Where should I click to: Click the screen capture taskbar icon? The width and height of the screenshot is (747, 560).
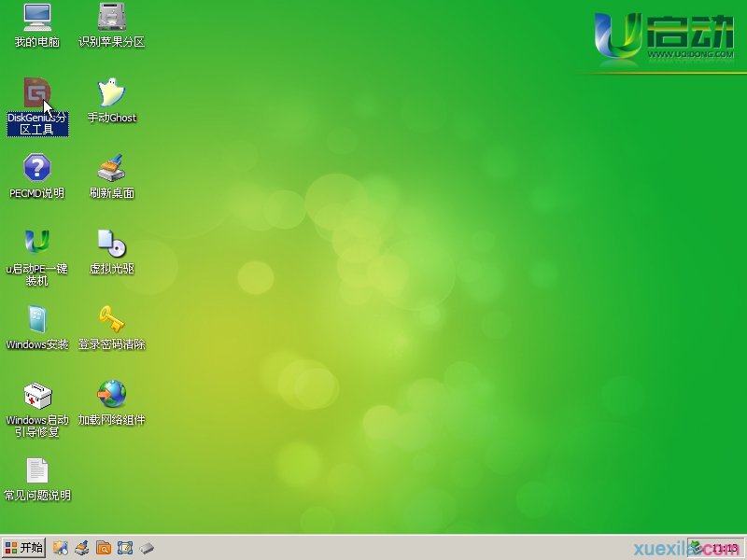pyautogui.click(x=125, y=547)
